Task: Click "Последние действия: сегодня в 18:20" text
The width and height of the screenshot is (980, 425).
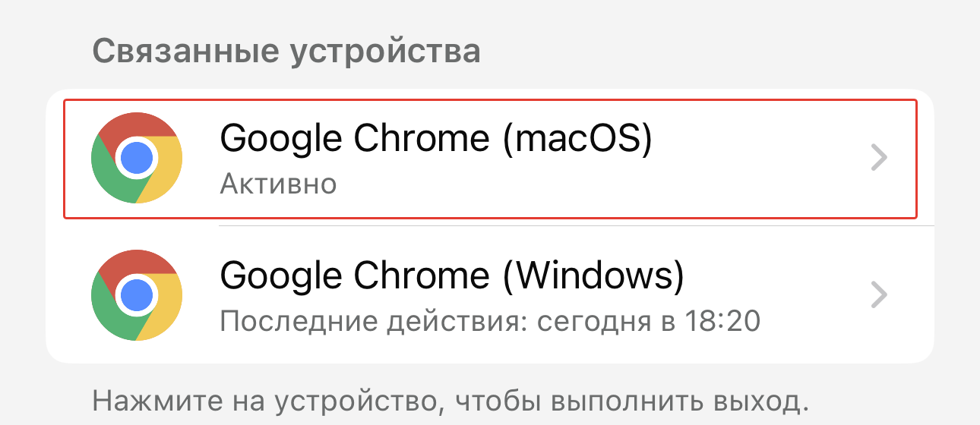Action: tap(490, 322)
